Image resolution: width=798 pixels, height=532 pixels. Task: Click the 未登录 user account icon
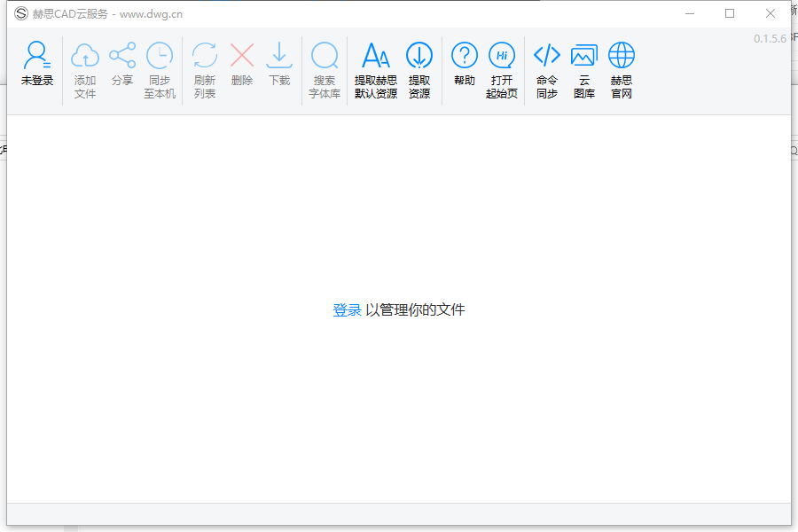(x=37, y=57)
